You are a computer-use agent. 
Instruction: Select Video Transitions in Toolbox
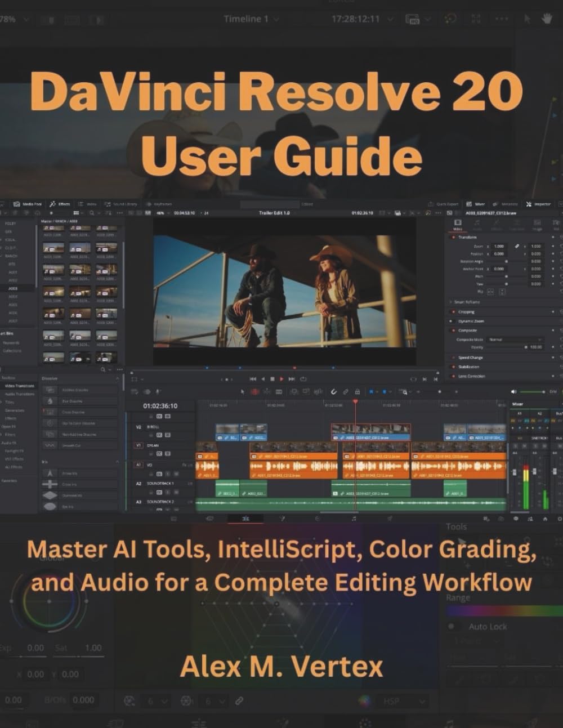pyautogui.click(x=20, y=386)
